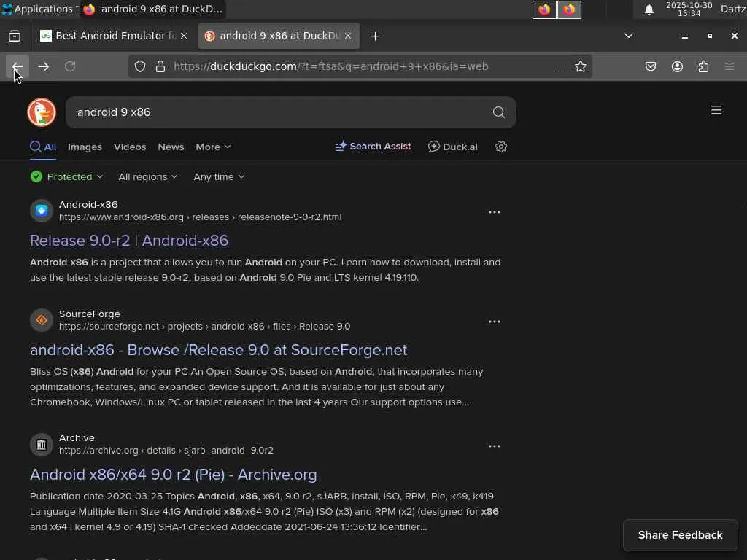Close the Best Android Emulator tab
This screenshot has height=560, width=747.
pyautogui.click(x=184, y=36)
